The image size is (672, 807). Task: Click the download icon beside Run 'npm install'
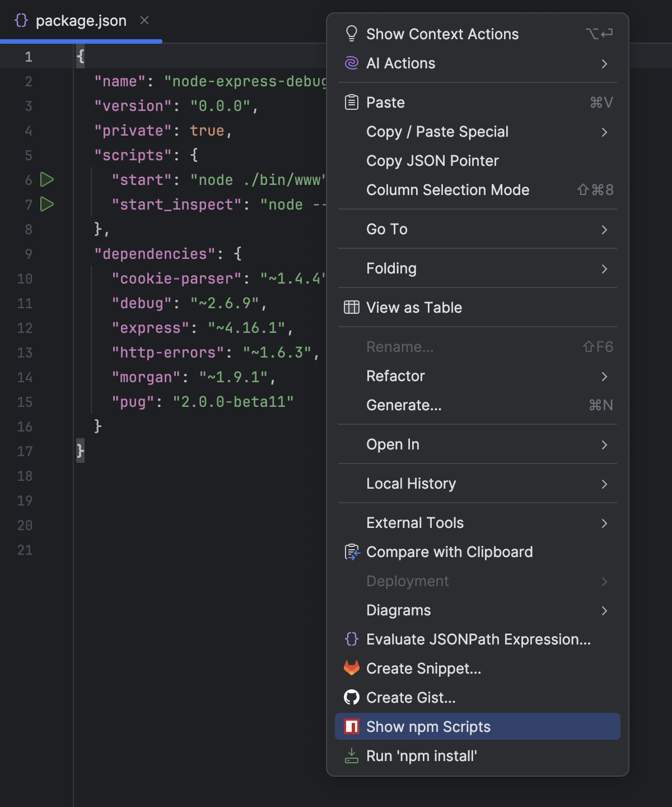351,755
